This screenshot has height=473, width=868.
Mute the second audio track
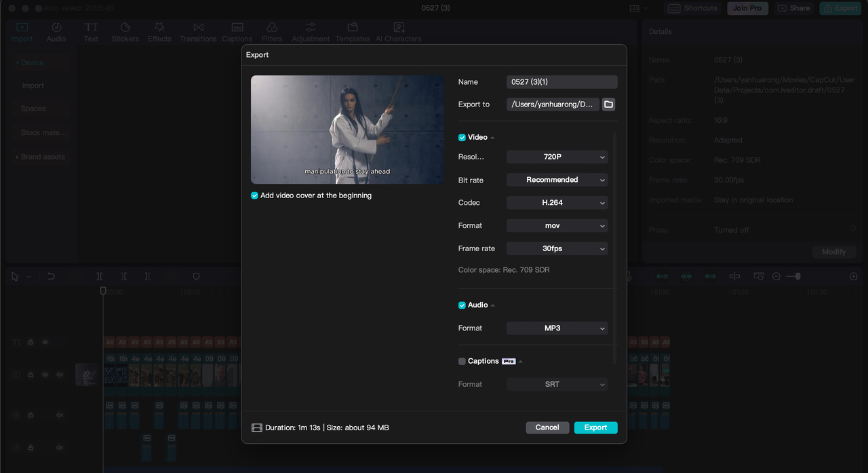pyautogui.click(x=60, y=448)
